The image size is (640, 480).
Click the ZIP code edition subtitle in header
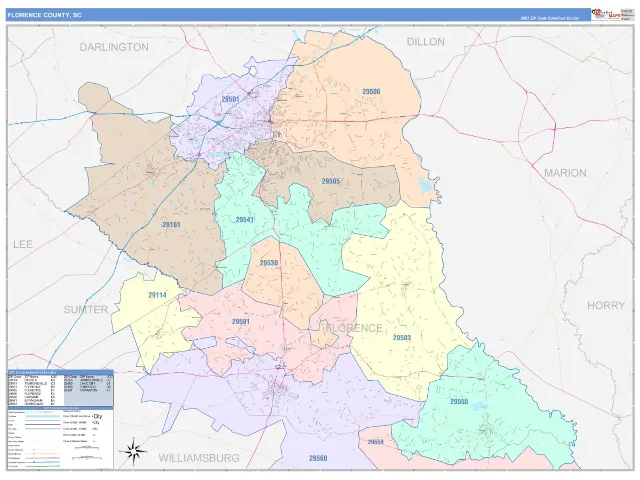(x=550, y=18)
